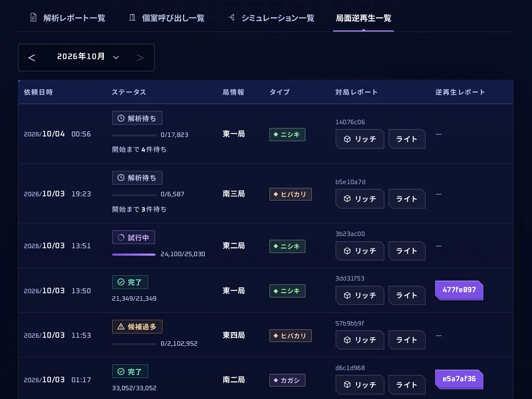Click progress bar showing 0/6,587
This screenshot has height=399, width=532.
click(x=134, y=195)
